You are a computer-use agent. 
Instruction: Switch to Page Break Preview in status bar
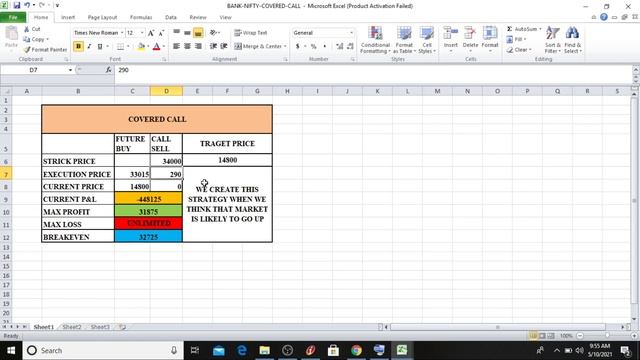coord(551,336)
